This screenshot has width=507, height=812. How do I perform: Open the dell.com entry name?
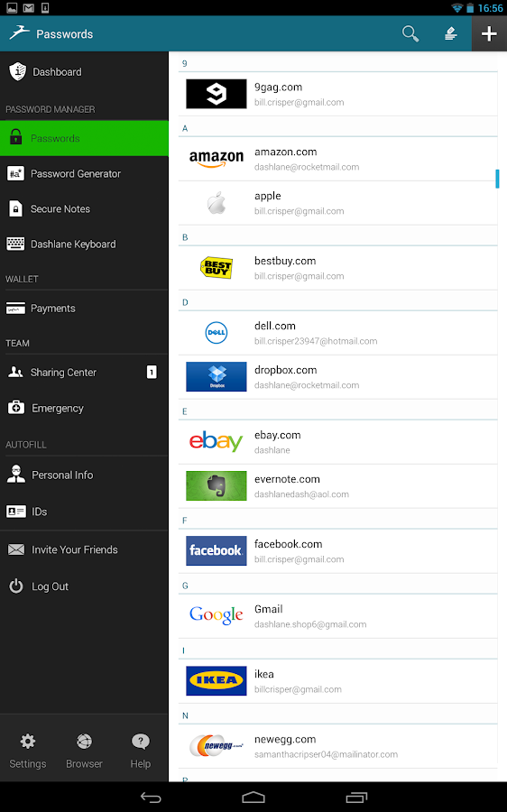point(275,326)
